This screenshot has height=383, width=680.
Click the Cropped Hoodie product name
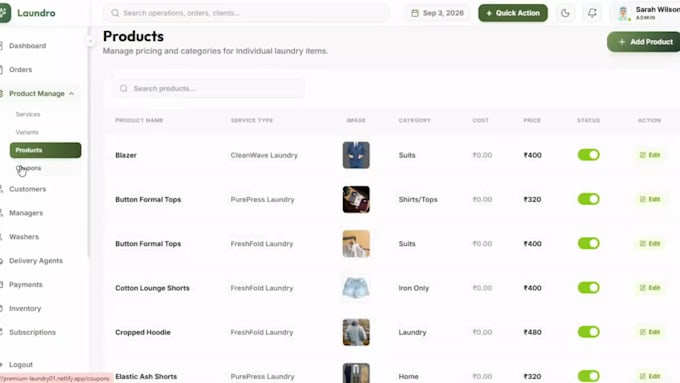coord(143,332)
